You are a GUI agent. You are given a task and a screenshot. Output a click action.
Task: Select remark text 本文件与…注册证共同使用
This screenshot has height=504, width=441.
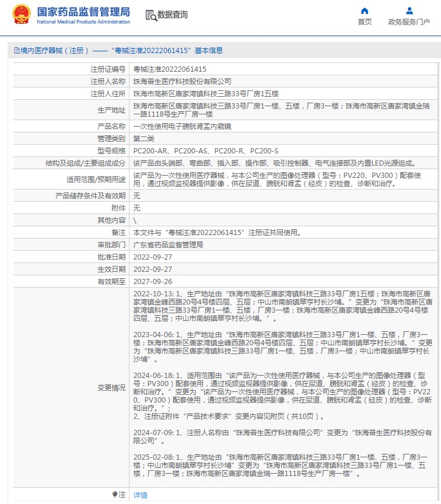click(x=217, y=232)
